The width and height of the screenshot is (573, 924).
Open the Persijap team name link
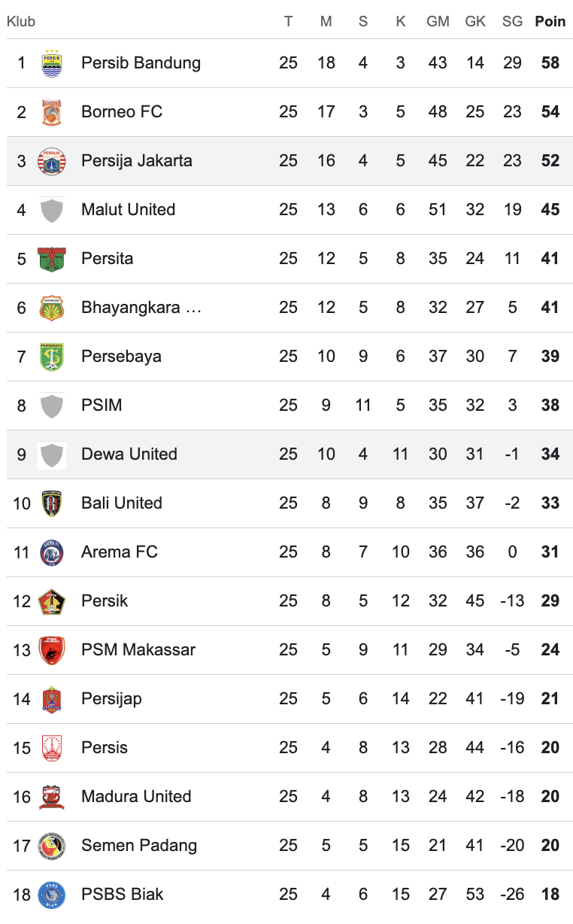click(x=111, y=699)
